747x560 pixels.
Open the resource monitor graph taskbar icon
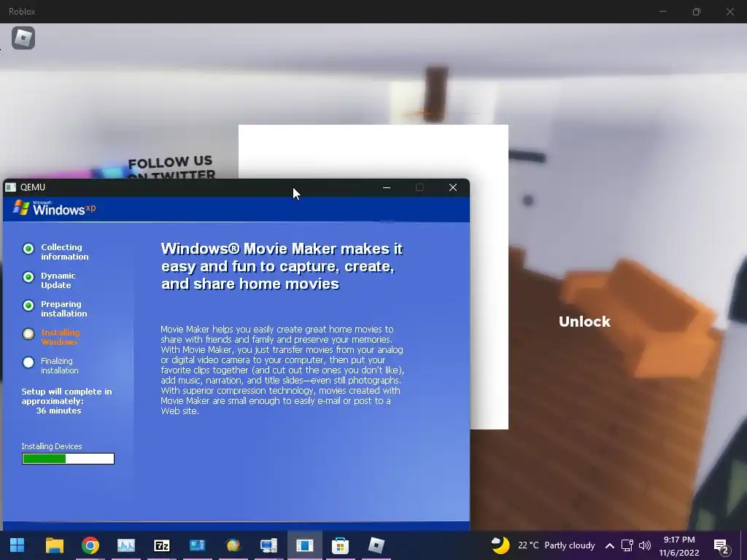click(125, 545)
